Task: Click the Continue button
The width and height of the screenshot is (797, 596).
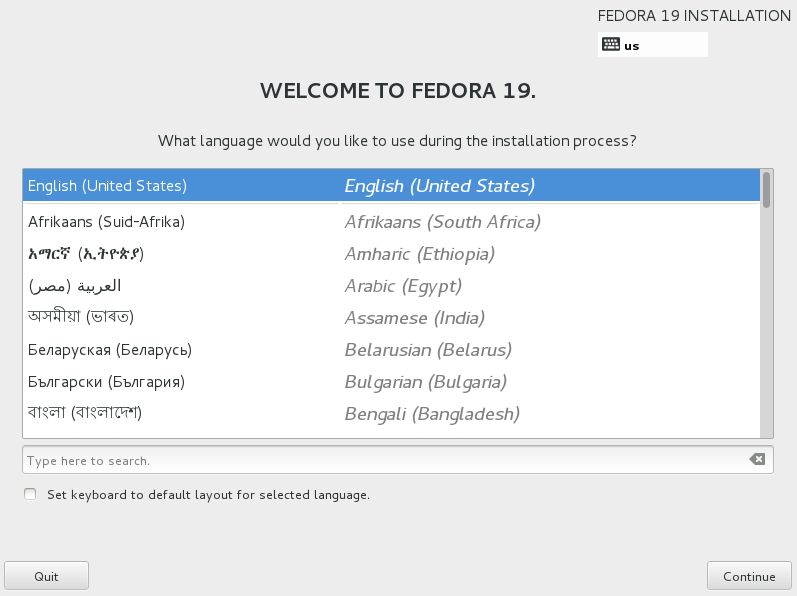Action: click(749, 576)
